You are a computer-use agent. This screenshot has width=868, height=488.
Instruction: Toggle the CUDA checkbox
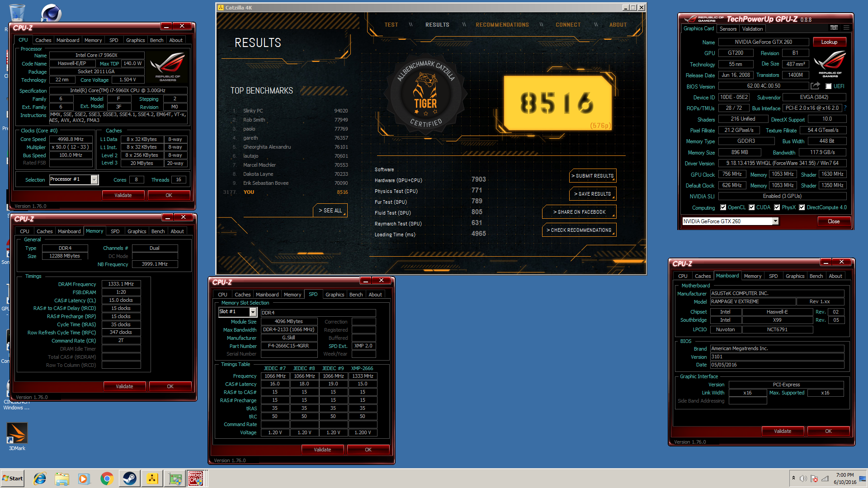point(752,207)
